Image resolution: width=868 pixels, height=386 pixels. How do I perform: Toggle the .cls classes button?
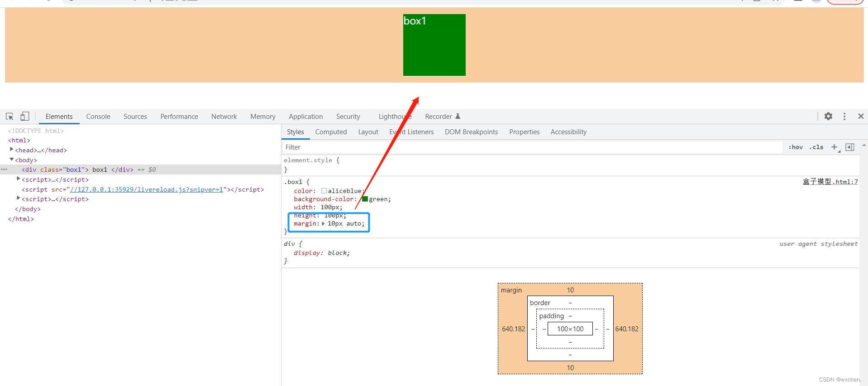pos(816,147)
